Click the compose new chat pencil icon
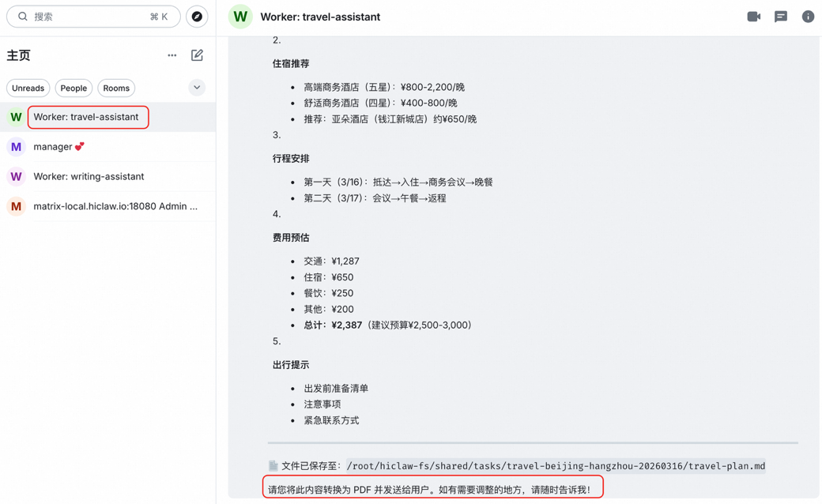Screen dimensions: 822x504 (x=197, y=55)
